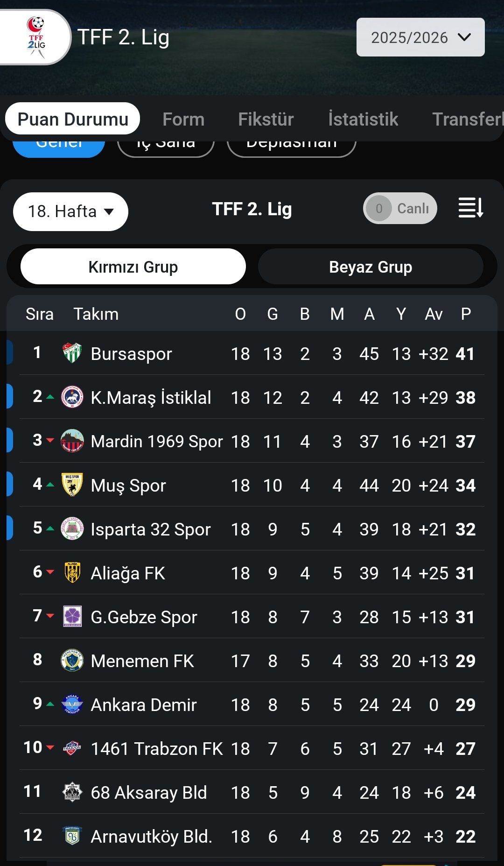Viewport: 504px width, 866px height.
Task: Tap the 1461 Trabzon FK crest
Action: pos(72,748)
